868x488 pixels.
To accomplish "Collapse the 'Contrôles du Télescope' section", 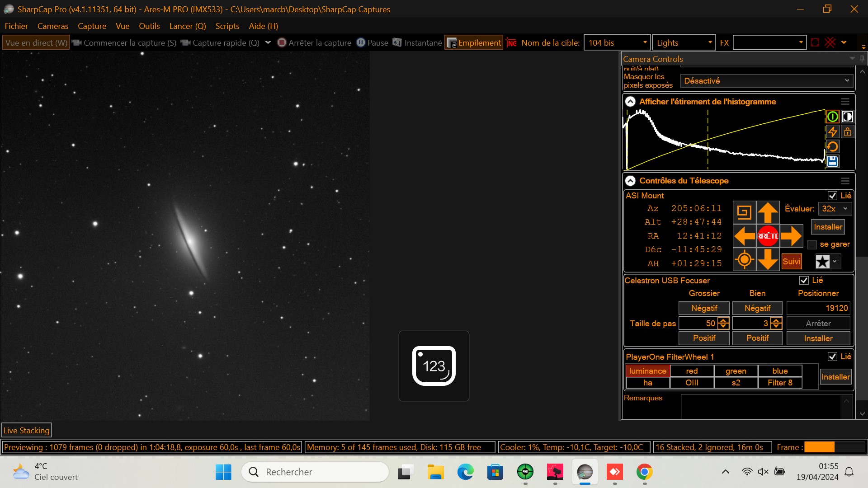I will 630,181.
